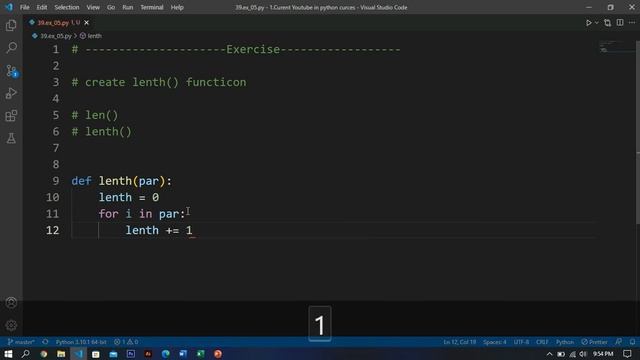
Task: Open the File menu
Action: click(24, 7)
